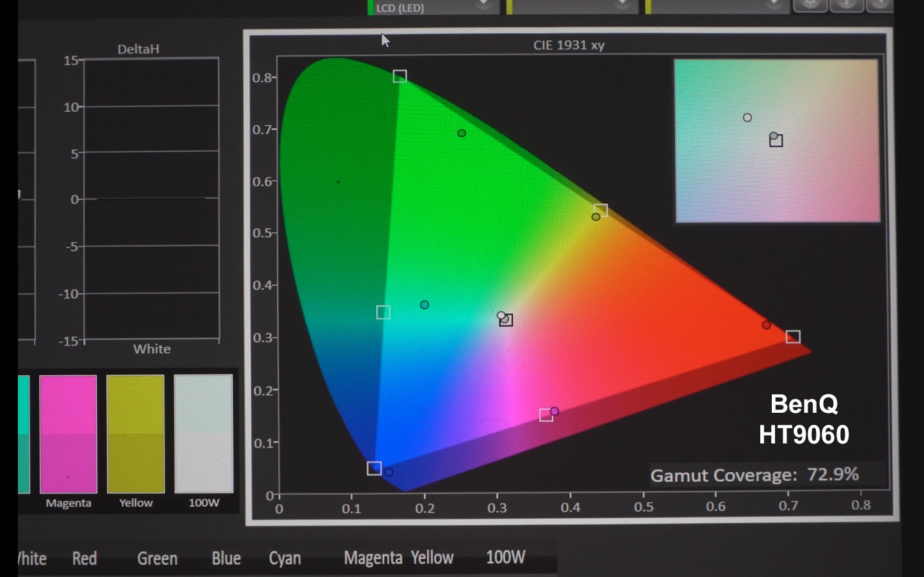Select the Cyan column in the bottom data row
This screenshot has width=924, height=577.
click(285, 558)
